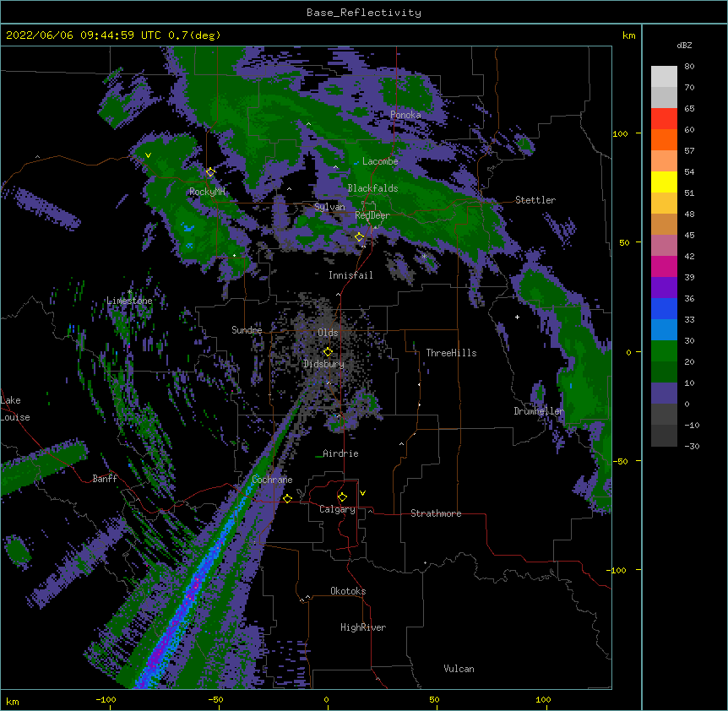
Task: Click the 100 tick label on the x-axis
Action: tap(543, 700)
